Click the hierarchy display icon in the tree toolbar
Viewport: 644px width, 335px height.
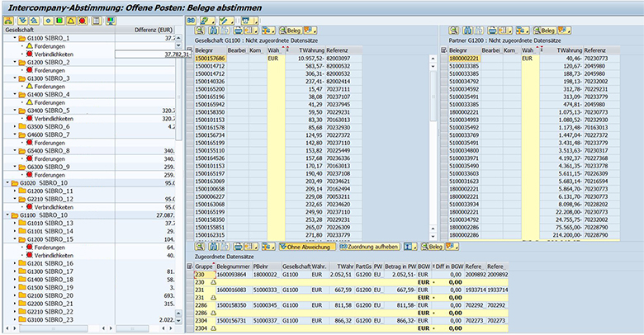(9, 21)
